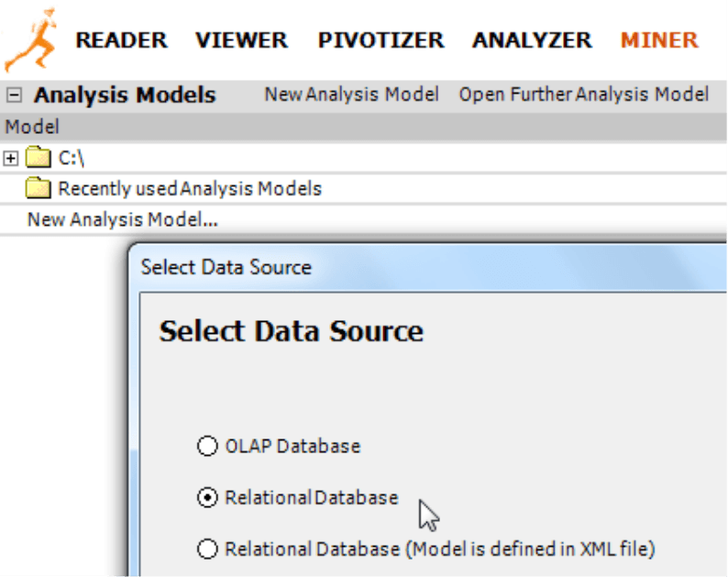Go to the ANALYZER module
Image resolution: width=728 pixels, height=577 pixels.
pos(532,40)
